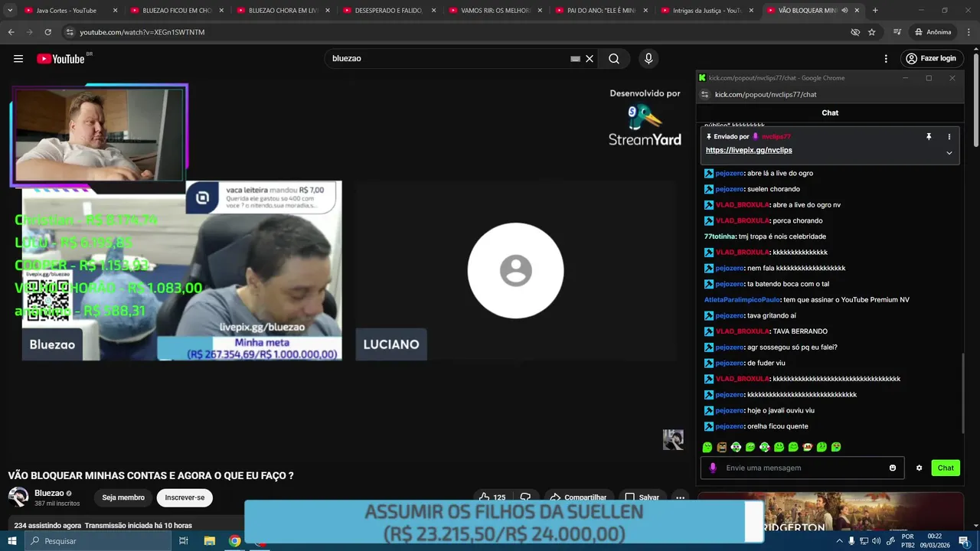Screen dimensions: 980x551
Task: Open the Windows Start menu
Action: pos(12,541)
